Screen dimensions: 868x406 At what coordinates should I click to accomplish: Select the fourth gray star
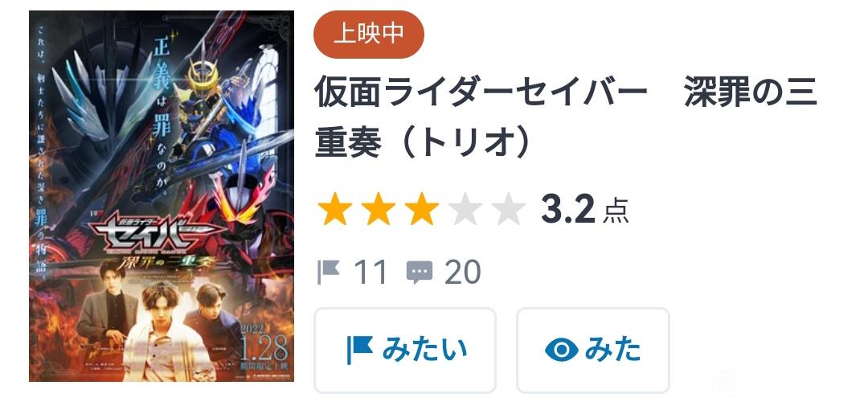[x=465, y=209]
